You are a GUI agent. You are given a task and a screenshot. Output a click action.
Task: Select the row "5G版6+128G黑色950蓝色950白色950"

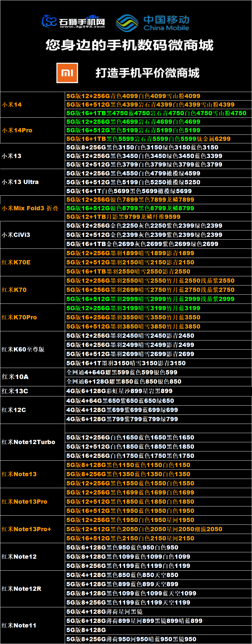(x=159, y=547)
